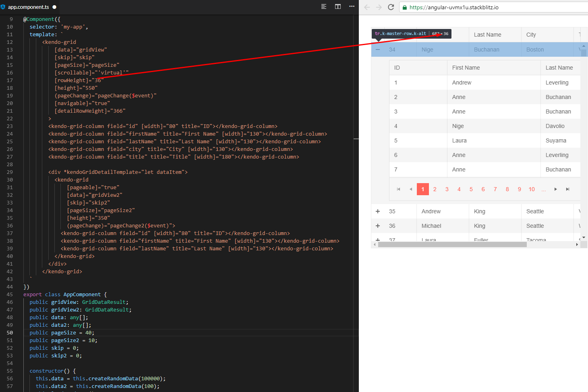This screenshot has height=392, width=588.
Task: Expand the detail row for Michael King
Action: [x=377, y=226]
